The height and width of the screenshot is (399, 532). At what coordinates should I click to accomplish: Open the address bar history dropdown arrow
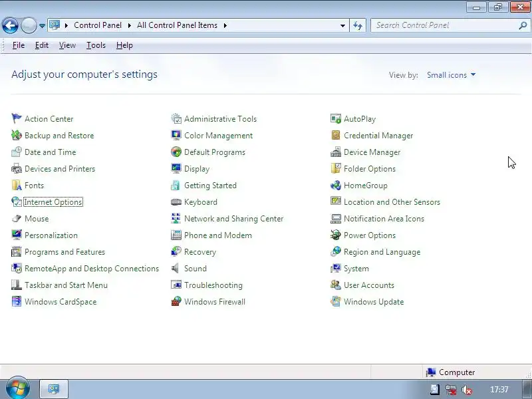[342, 25]
